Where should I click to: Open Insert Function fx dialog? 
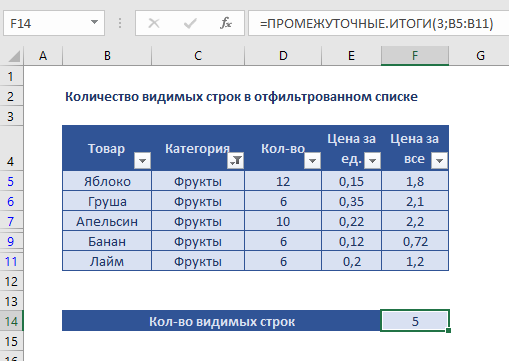coord(226,23)
